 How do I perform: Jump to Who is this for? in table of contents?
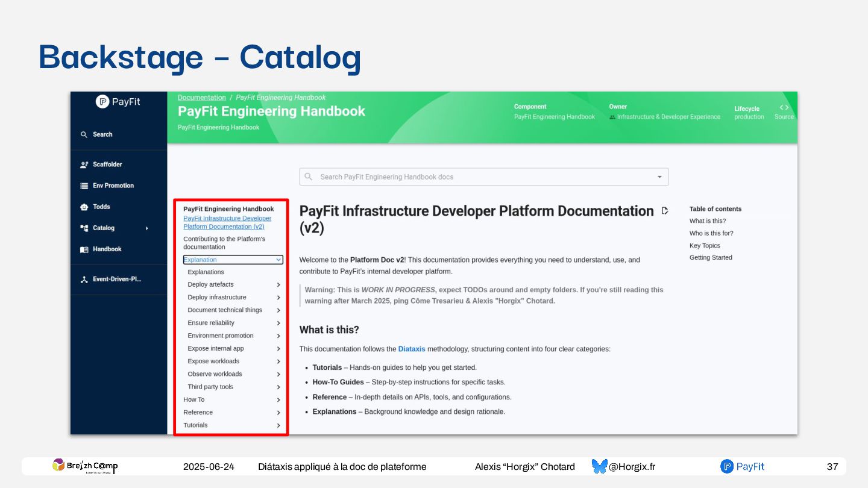[x=711, y=233]
